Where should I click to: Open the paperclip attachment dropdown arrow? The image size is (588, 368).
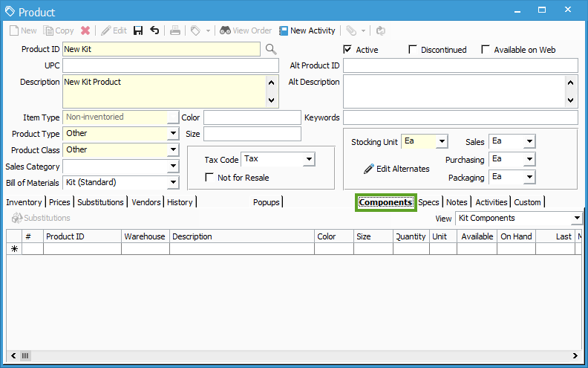click(363, 31)
